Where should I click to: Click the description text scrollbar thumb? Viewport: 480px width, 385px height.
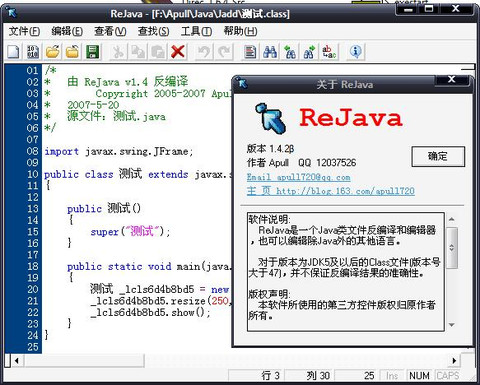coord(452,248)
